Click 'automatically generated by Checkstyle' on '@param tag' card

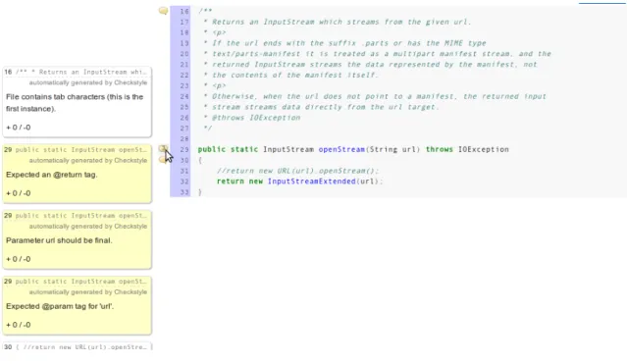(x=88, y=292)
